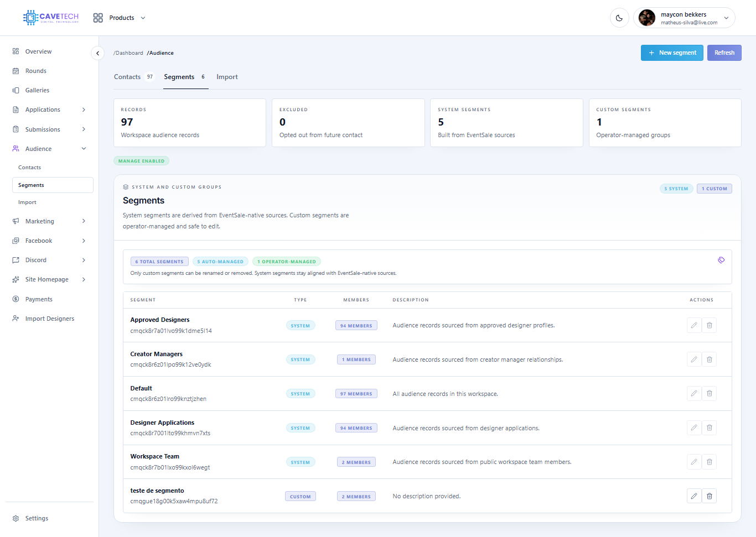
Task: Open the Products dropdown chevron
Action: tap(143, 18)
